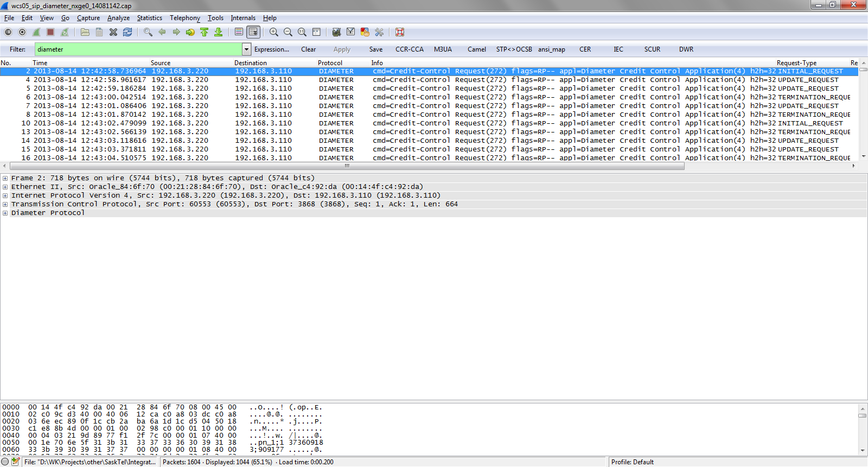Viewport: 868px width, 467px height.
Task: Save this capture file
Action: tap(99, 32)
